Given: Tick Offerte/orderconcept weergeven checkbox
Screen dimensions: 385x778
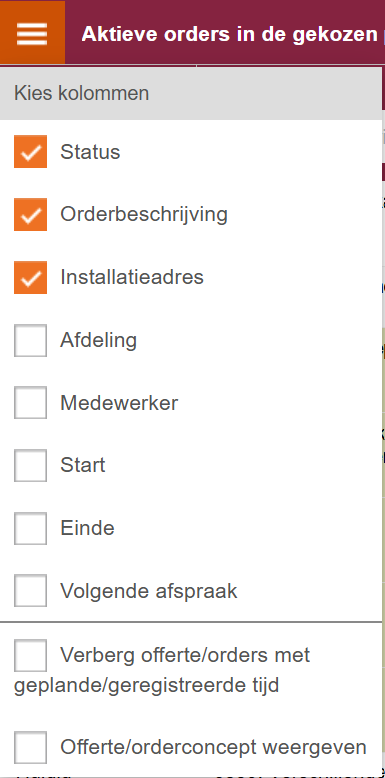Looking at the screenshot, I should point(30,747).
